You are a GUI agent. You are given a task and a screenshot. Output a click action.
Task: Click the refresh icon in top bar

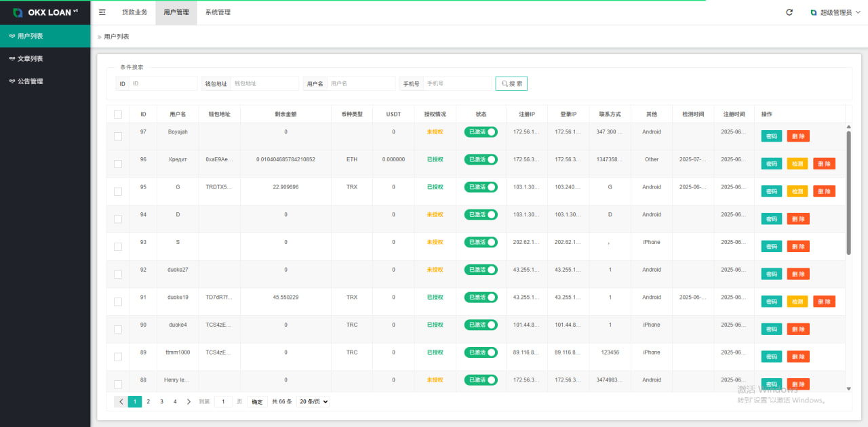click(x=789, y=12)
